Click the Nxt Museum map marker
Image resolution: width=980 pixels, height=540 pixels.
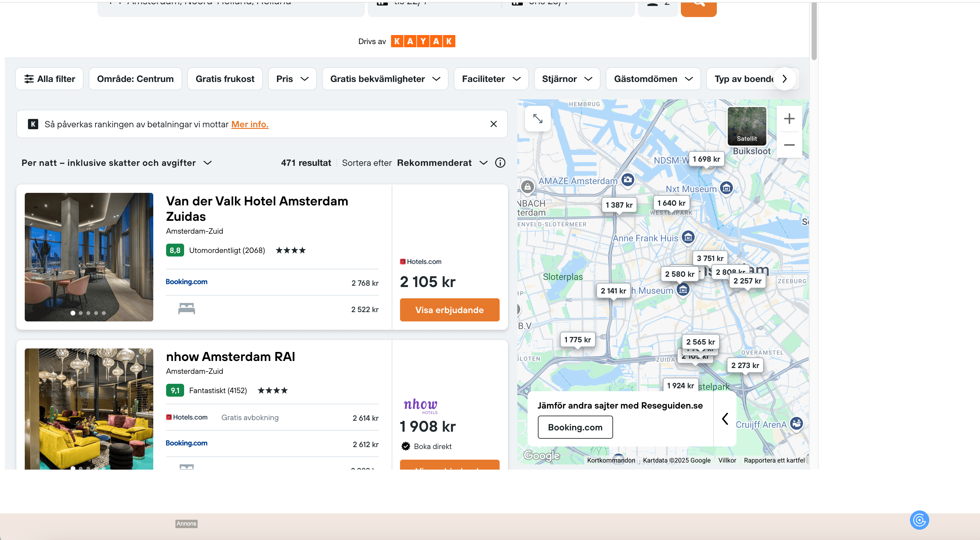[726, 188]
